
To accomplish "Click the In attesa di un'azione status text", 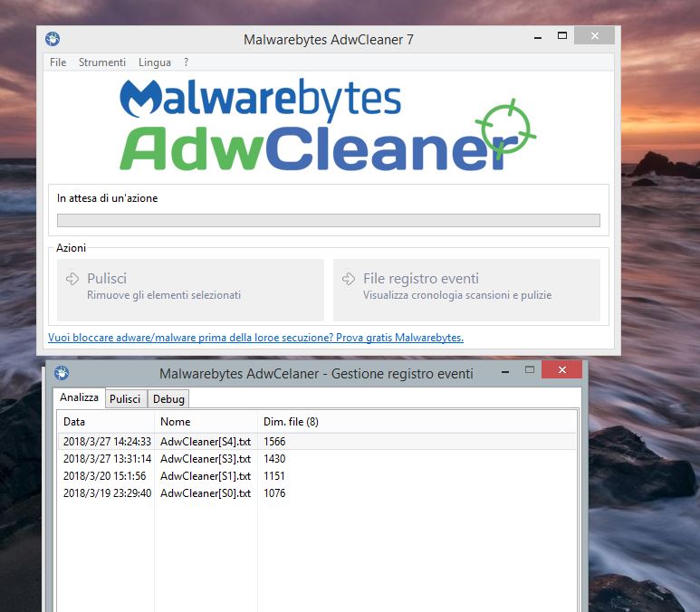I will click(x=107, y=198).
